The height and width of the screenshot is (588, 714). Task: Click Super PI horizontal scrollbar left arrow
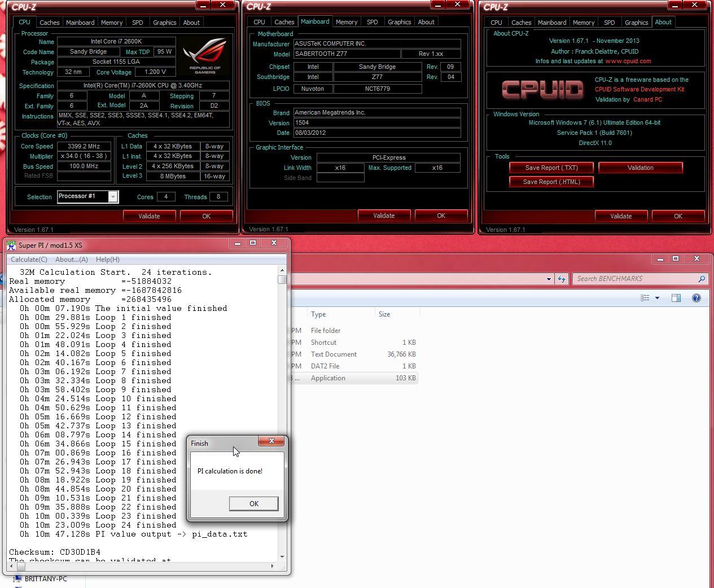point(12,566)
